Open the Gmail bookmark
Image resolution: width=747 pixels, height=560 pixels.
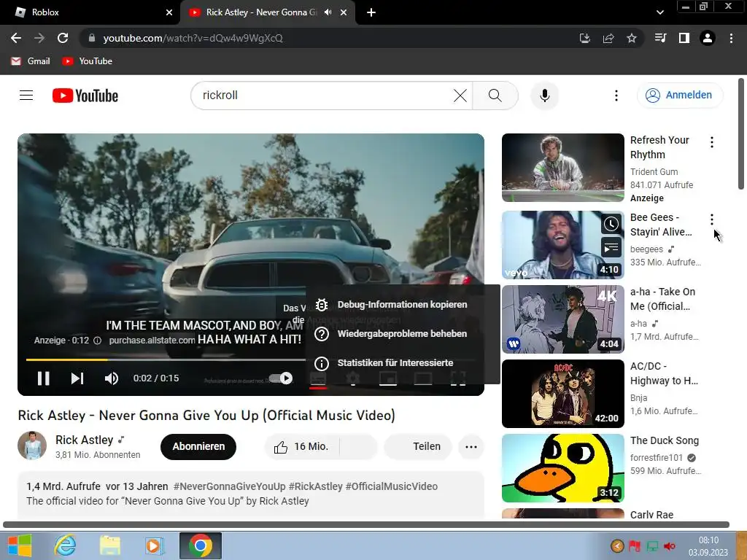click(x=31, y=61)
